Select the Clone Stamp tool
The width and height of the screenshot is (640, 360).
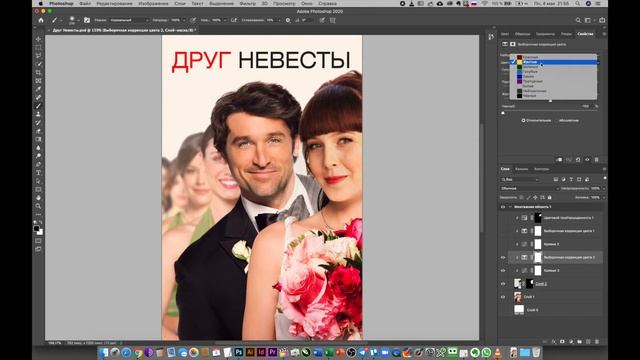point(38,114)
